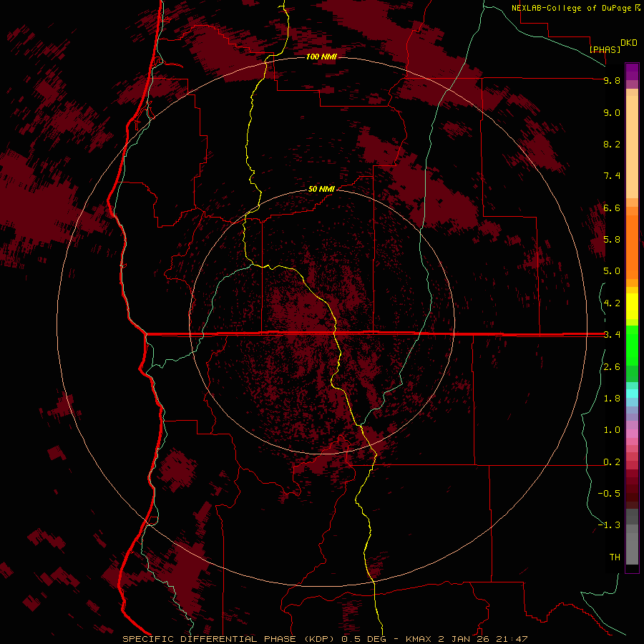
Task: Click the 2.6 scale value
Action: (612, 367)
